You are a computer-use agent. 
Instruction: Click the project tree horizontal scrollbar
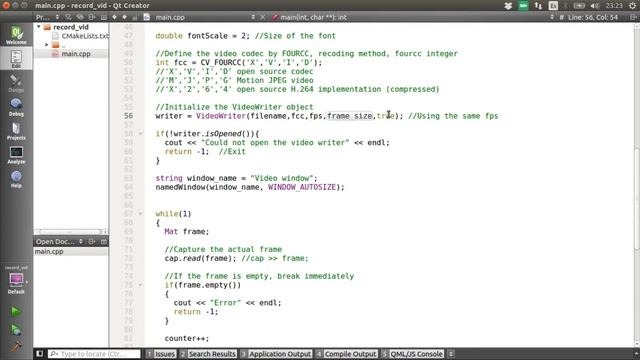[69, 232]
